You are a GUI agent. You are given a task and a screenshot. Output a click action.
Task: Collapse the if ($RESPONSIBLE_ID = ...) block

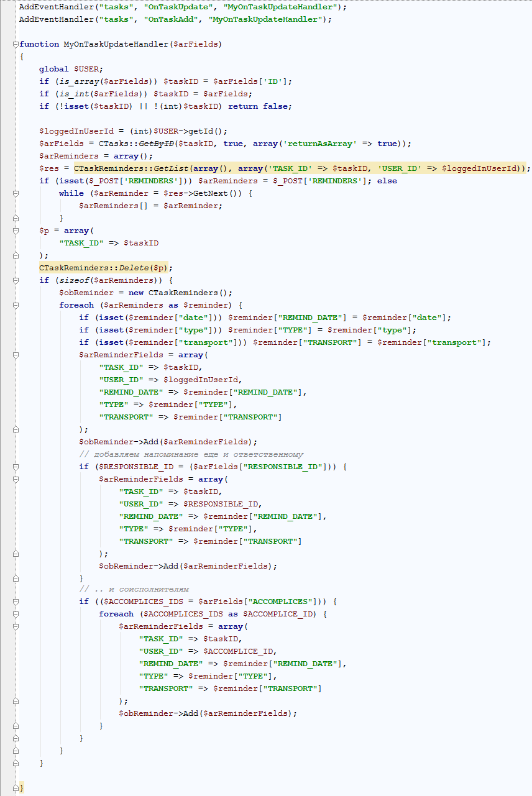click(16, 467)
